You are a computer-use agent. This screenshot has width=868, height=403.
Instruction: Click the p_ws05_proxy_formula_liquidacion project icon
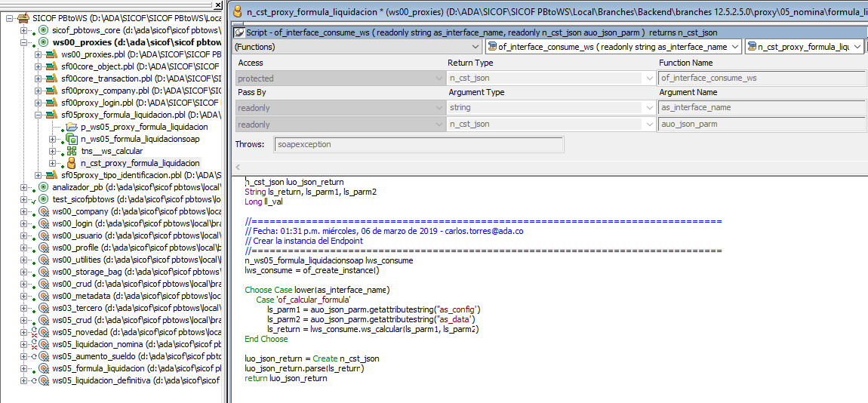pos(72,127)
